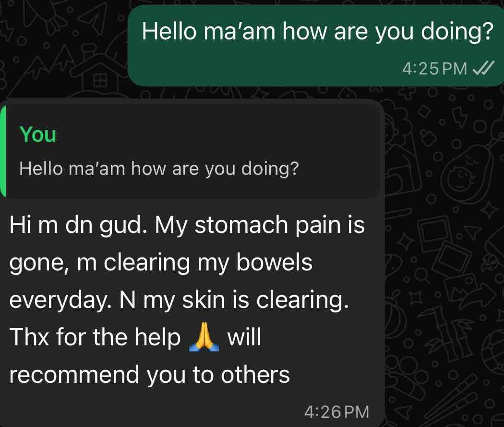Viewport: 504px width, 427px height.
Task: Tap the globe doodle at the right edge
Action: (493, 352)
